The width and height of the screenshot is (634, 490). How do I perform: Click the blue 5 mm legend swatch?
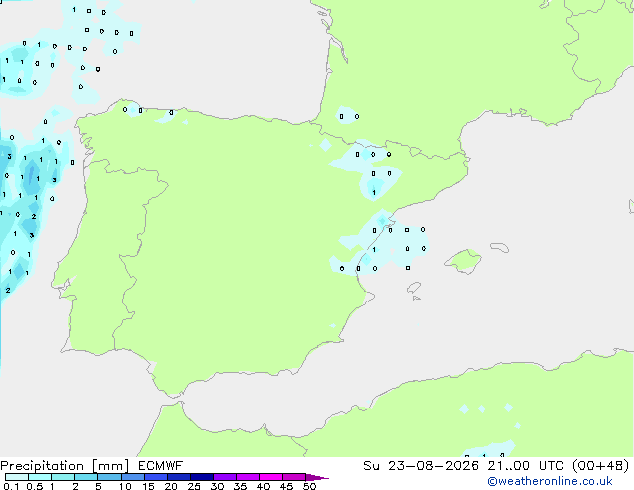point(109,477)
